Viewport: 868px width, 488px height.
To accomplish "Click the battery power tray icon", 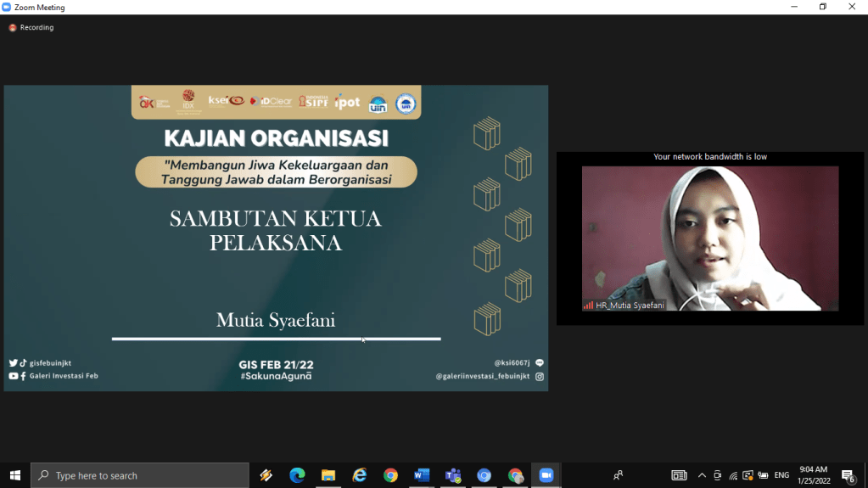I will coord(764,475).
